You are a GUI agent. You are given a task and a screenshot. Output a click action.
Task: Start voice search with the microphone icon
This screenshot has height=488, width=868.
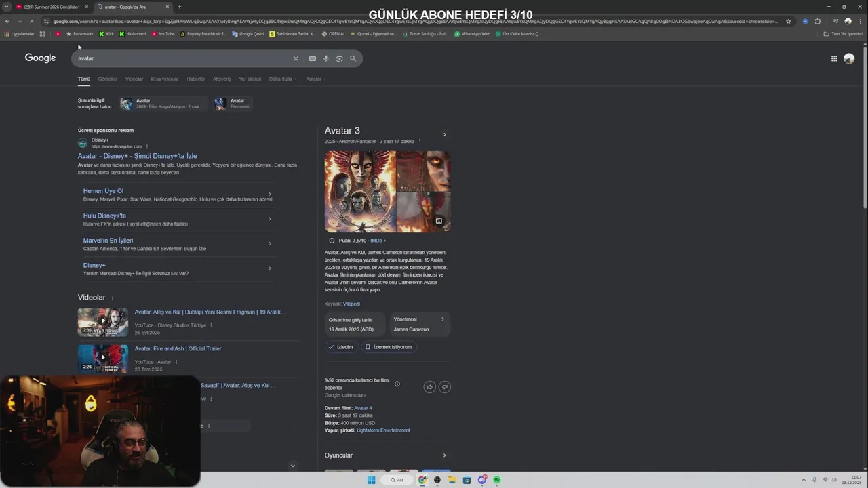[325, 58]
